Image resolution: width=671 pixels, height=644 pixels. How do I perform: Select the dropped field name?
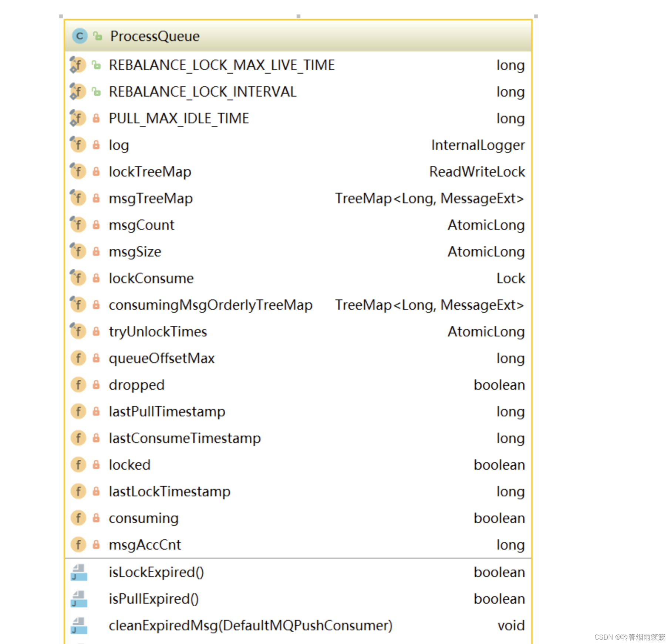tap(136, 385)
